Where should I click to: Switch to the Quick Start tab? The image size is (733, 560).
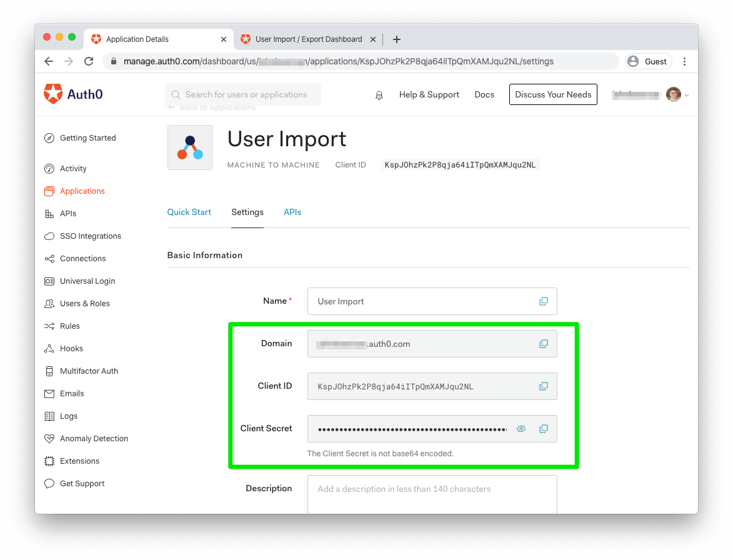[189, 212]
